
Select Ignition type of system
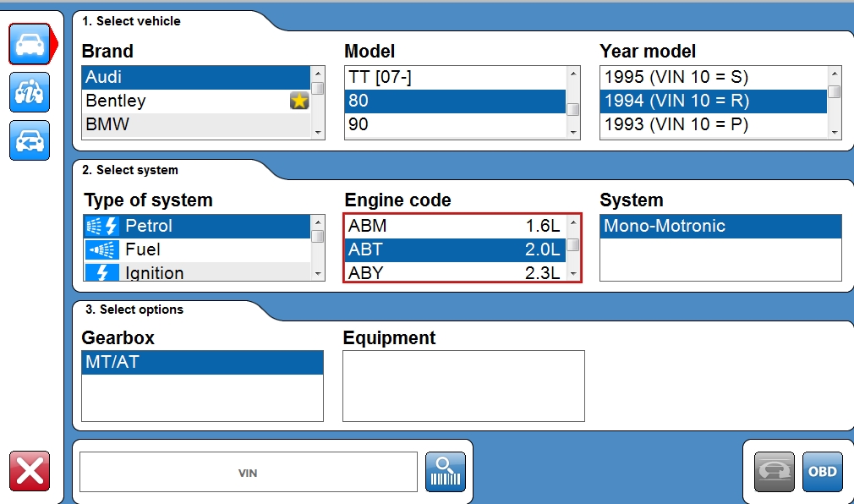point(197,272)
